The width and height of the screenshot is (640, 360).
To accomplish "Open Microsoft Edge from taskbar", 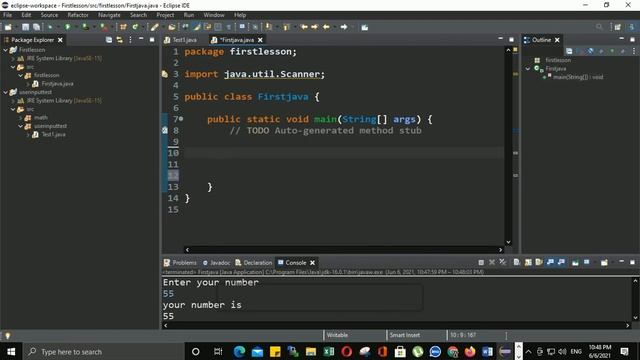I will point(240,351).
